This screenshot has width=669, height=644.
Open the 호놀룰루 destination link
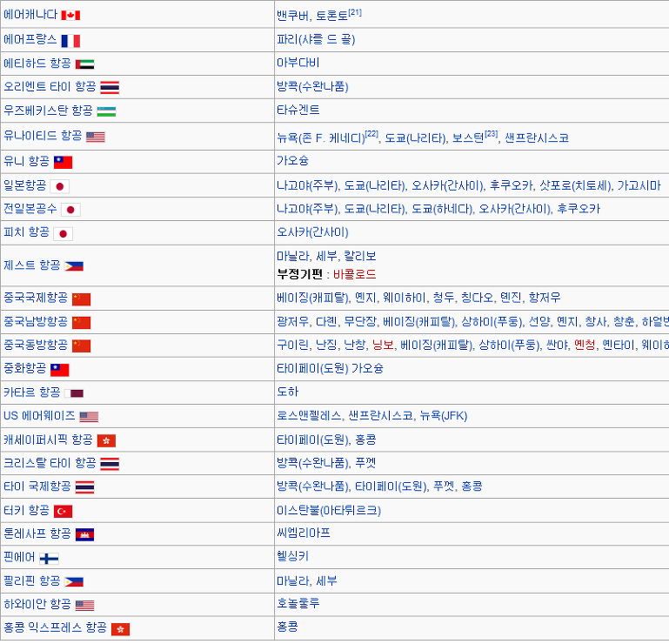[298, 604]
